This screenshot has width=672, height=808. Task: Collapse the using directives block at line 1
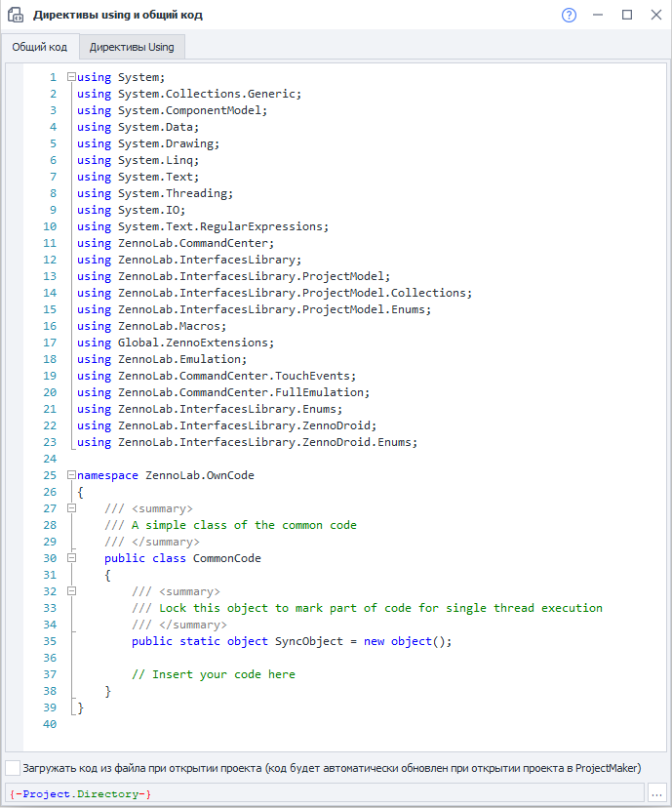(71, 77)
